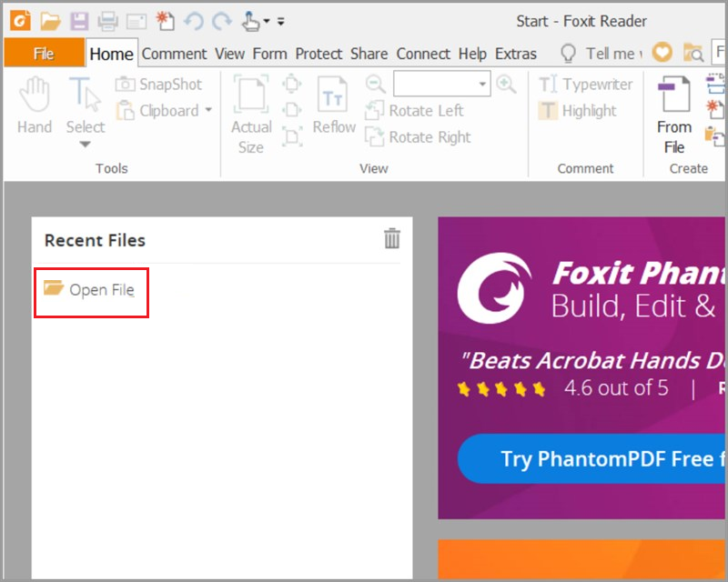Select the Hand tool

pos(35,105)
